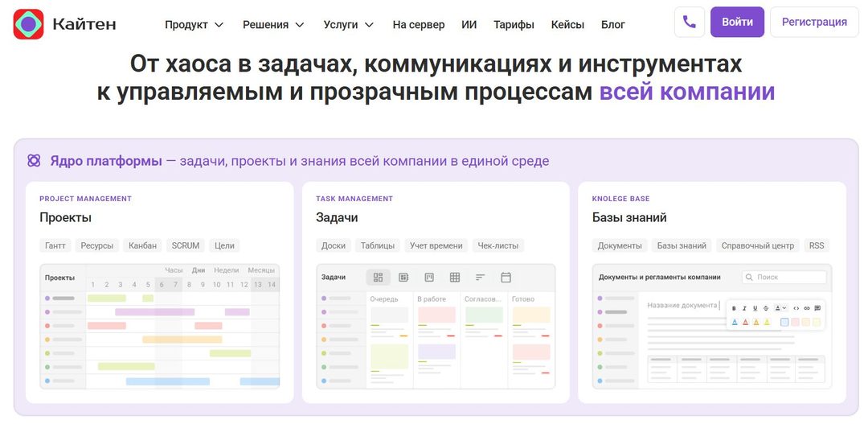Screen dimensions: 868x424
Task: Click the Войти button
Action: point(737,23)
